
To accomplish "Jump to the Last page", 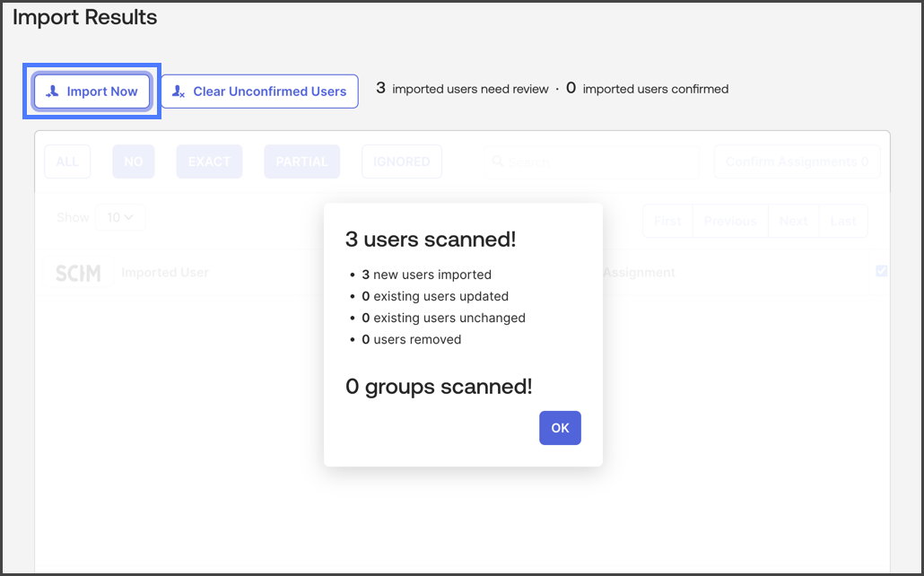I will (843, 221).
